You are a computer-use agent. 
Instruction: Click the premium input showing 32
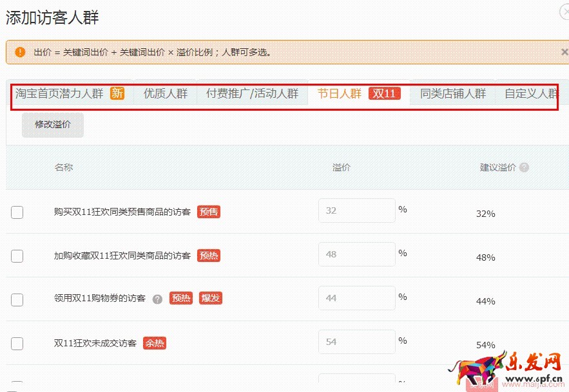[356, 210]
